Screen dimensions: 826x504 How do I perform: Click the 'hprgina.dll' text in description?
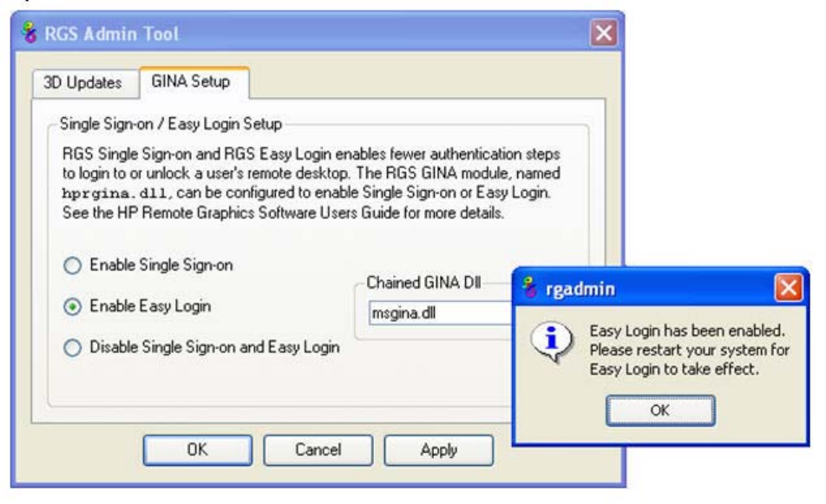coord(115,193)
